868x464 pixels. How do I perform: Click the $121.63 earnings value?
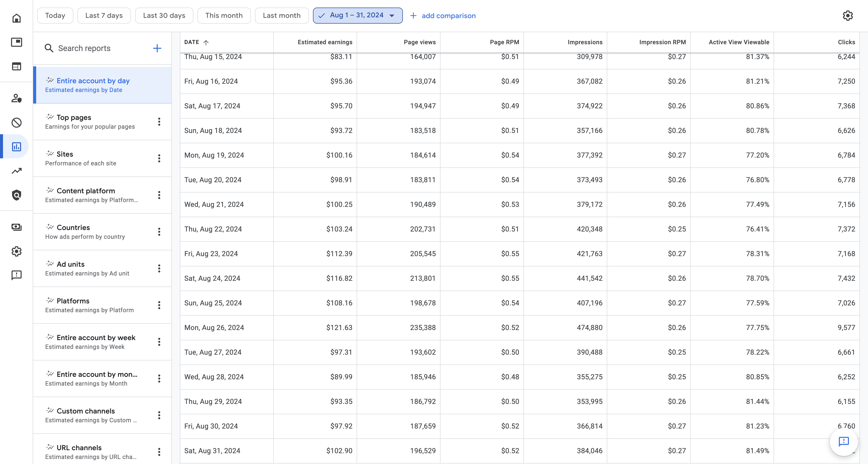click(339, 328)
